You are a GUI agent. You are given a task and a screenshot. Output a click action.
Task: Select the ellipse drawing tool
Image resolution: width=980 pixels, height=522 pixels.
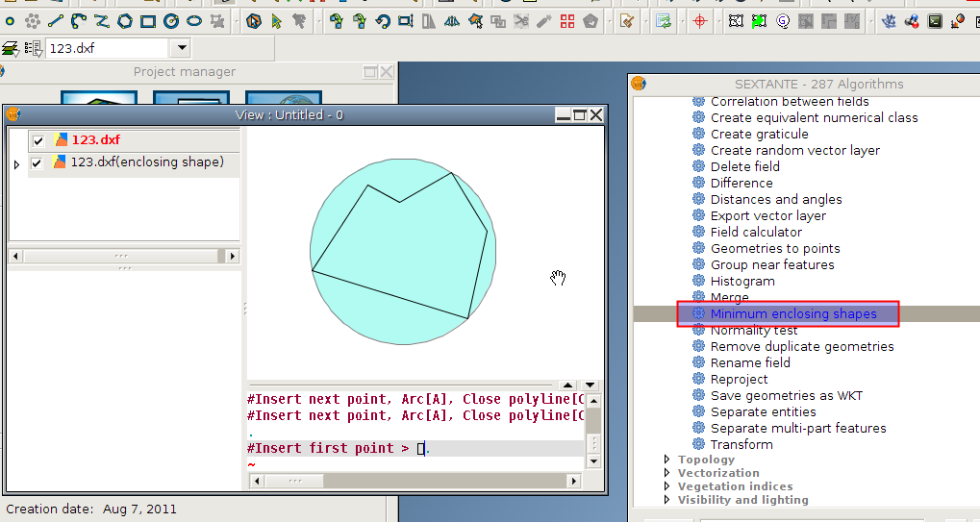(x=194, y=20)
